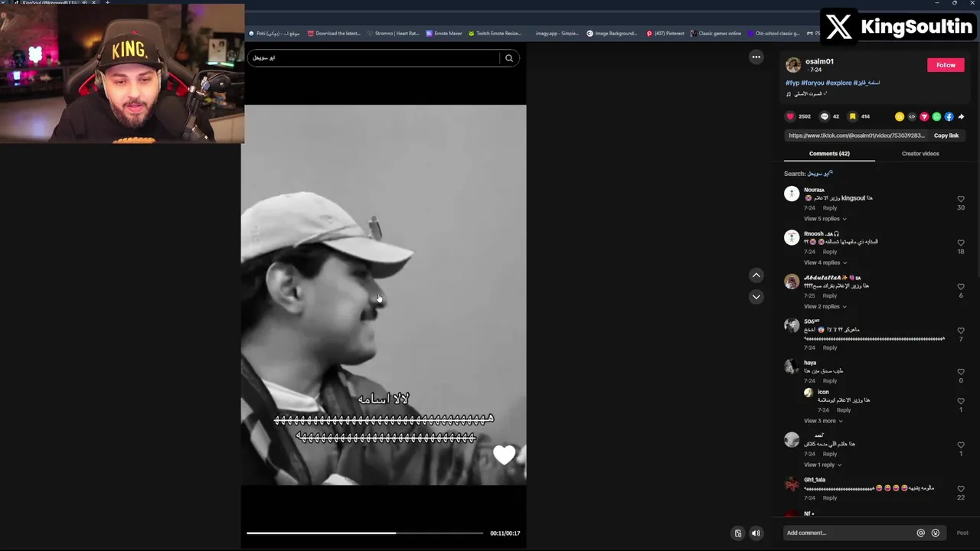Image resolution: width=980 pixels, height=551 pixels.
Task: Open the emoji picker in comment box
Action: [936, 533]
